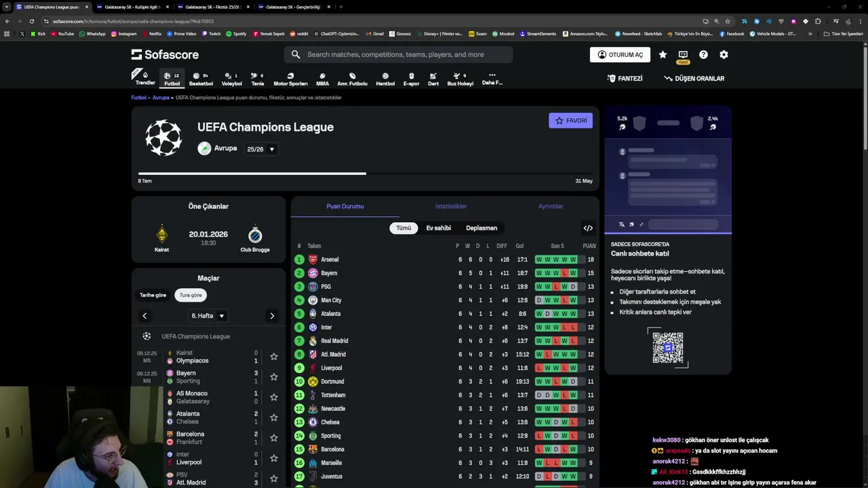Favorite the Atalanta vs Chelsea match

[274, 418]
